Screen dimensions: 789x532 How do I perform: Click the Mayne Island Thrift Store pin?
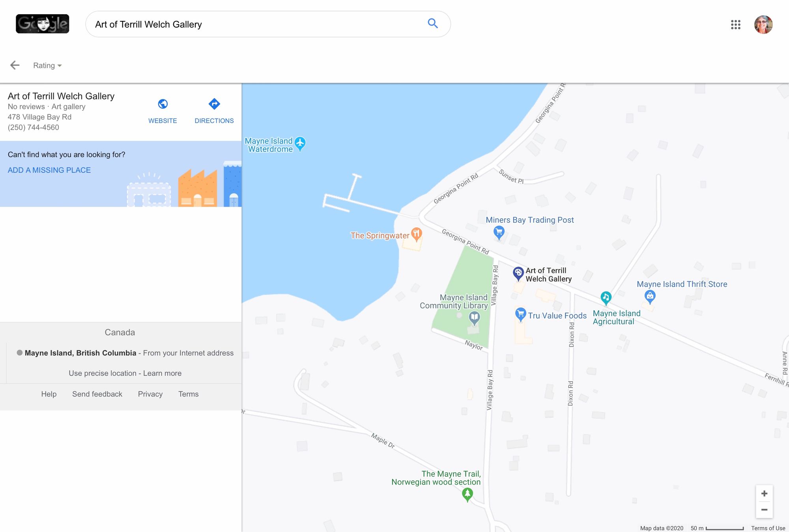(650, 297)
